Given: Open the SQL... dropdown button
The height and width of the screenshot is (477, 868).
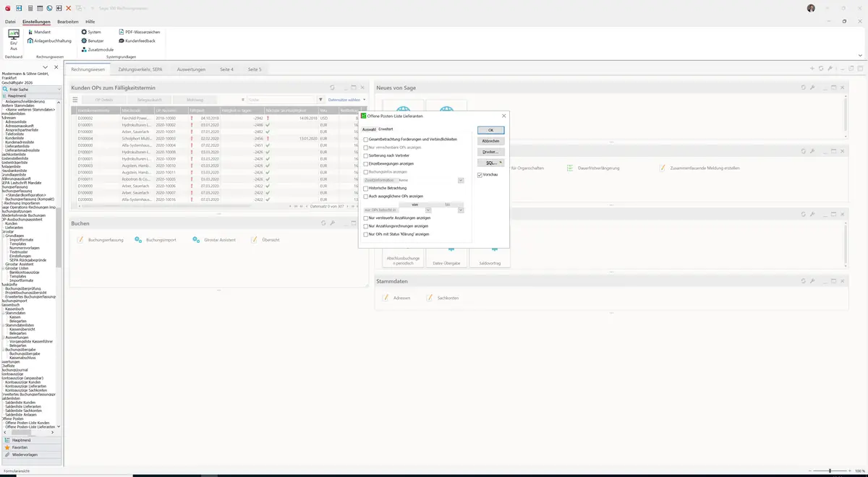Looking at the screenshot, I should (x=490, y=163).
